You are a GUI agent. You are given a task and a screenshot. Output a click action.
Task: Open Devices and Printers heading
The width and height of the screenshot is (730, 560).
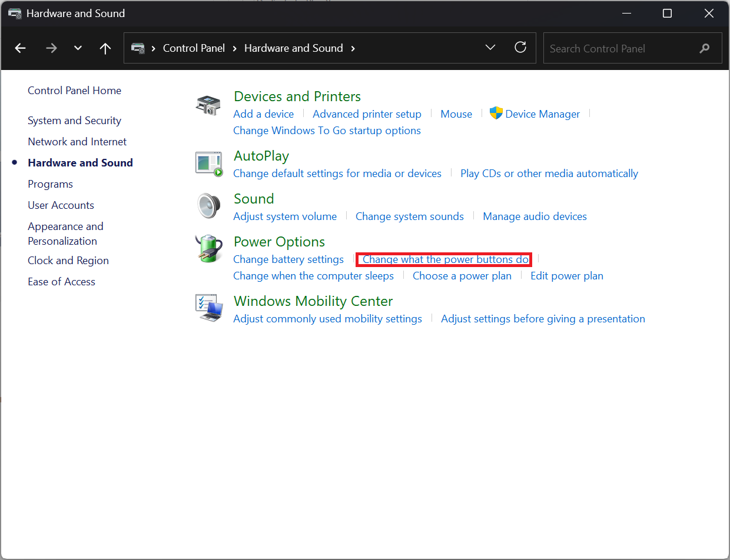point(297,96)
